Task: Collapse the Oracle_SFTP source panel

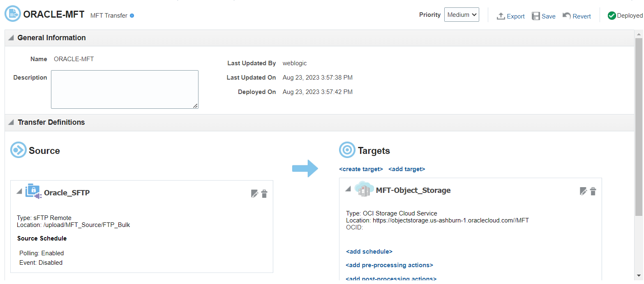Action: point(19,191)
